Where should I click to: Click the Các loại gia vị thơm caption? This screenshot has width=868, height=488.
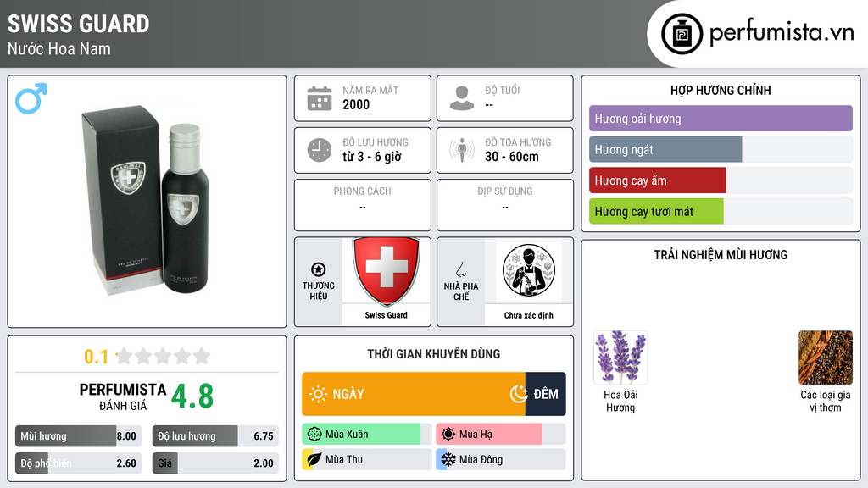click(x=826, y=401)
